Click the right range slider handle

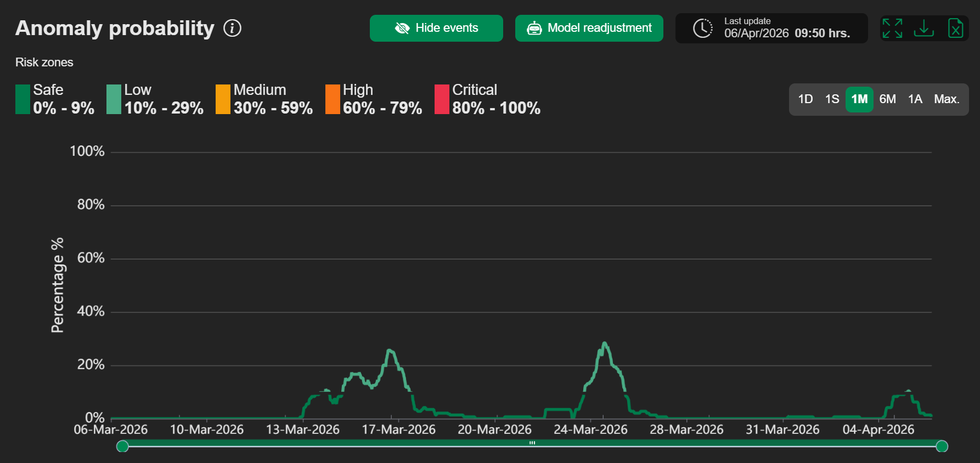pyautogui.click(x=942, y=446)
